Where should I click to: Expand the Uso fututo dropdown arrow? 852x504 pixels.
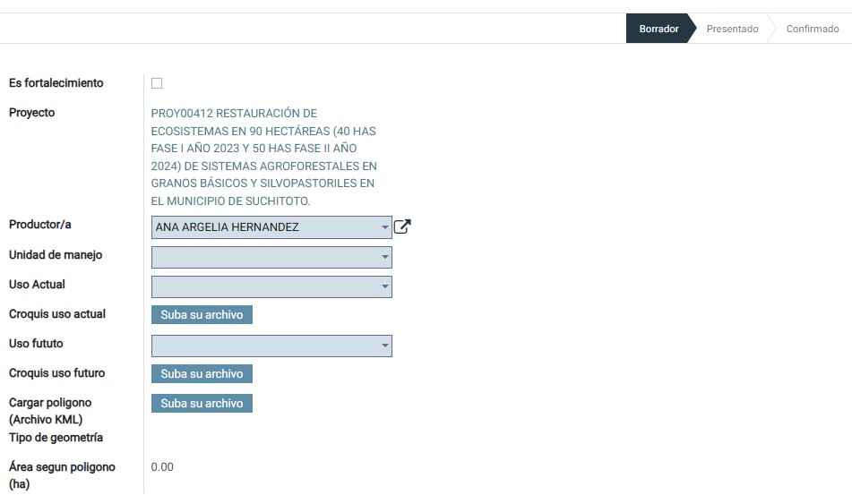[385, 346]
